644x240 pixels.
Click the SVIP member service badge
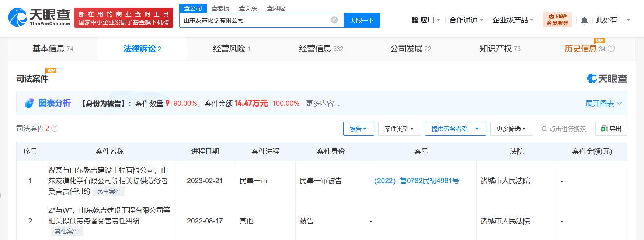557,20
